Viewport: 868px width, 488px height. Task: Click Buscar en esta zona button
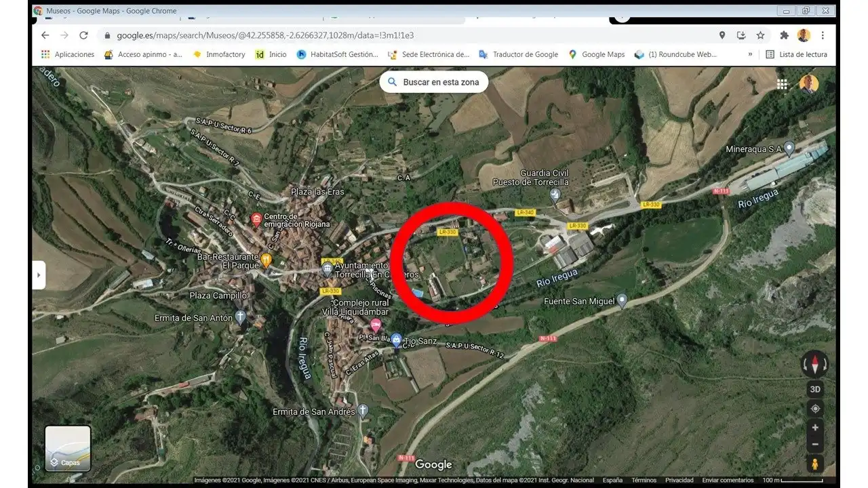434,82
